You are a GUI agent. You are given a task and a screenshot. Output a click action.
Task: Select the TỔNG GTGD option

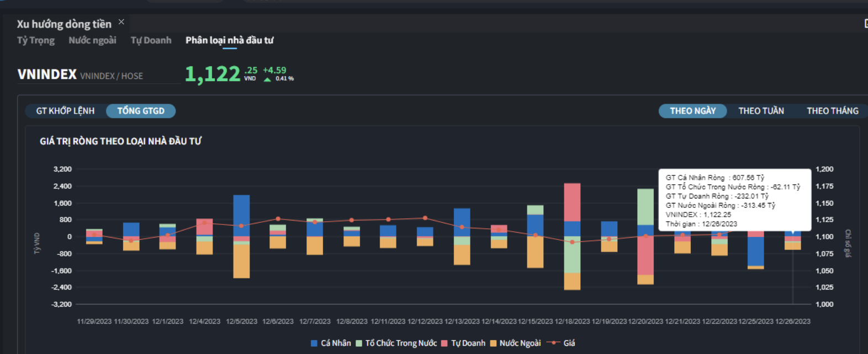(x=141, y=111)
